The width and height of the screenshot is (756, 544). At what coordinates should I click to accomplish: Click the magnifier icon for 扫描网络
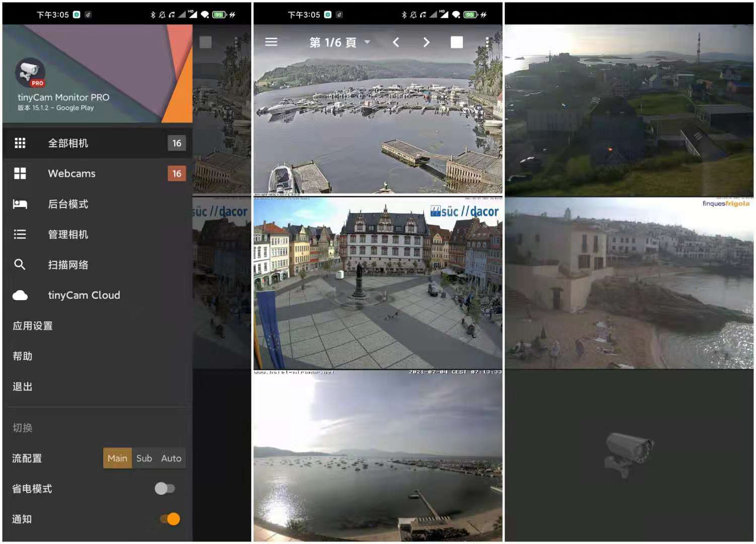tap(20, 264)
